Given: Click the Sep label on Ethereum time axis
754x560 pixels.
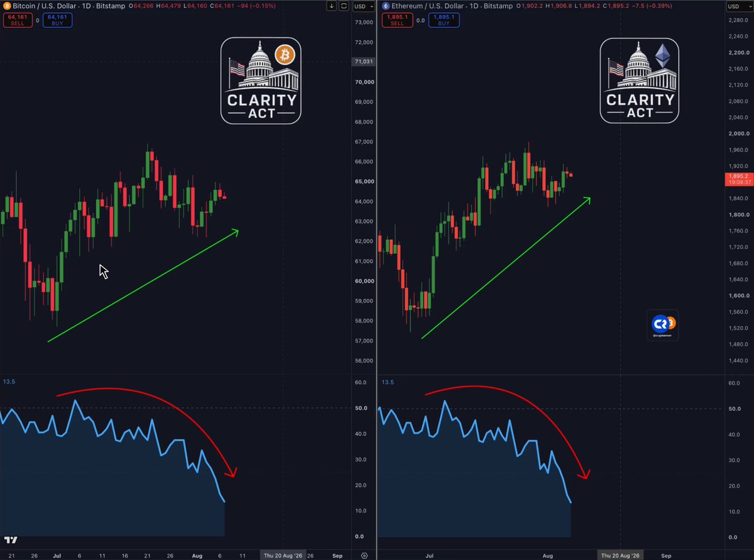Looking at the screenshot, I should click(666, 556).
